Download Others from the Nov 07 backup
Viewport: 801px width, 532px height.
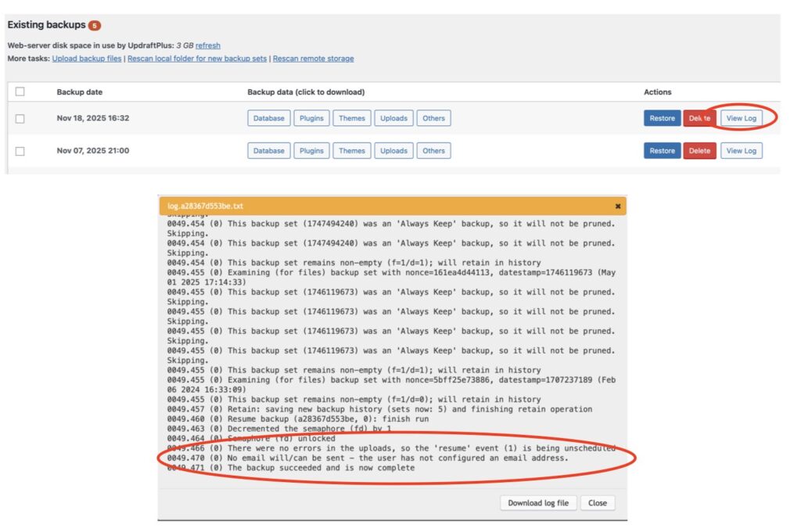pyautogui.click(x=433, y=151)
